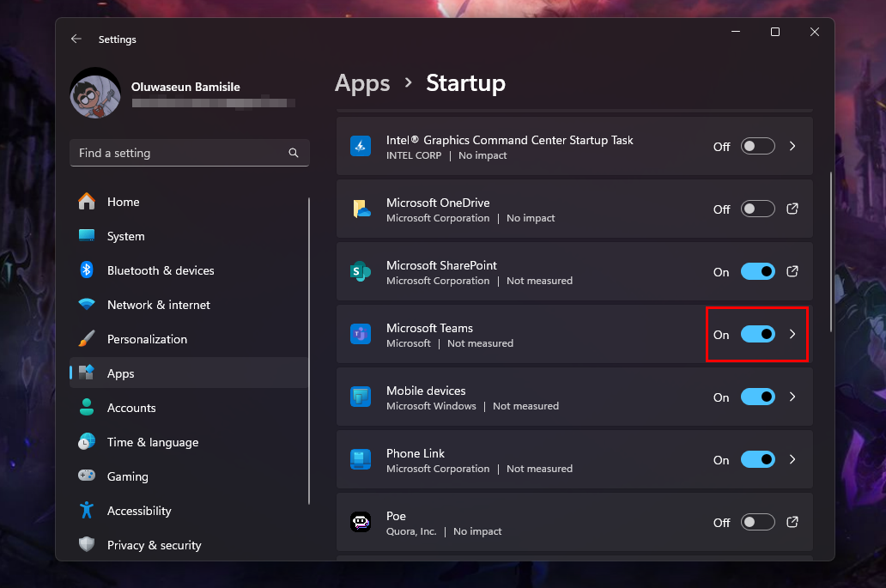Disable Microsoft Teams startup
The width and height of the screenshot is (886, 588).
point(757,334)
